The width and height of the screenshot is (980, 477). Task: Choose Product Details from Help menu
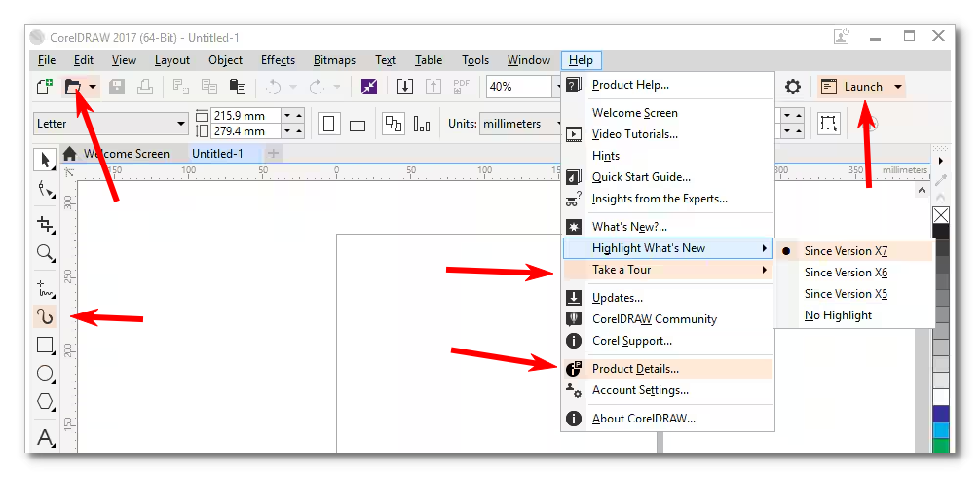point(666,369)
